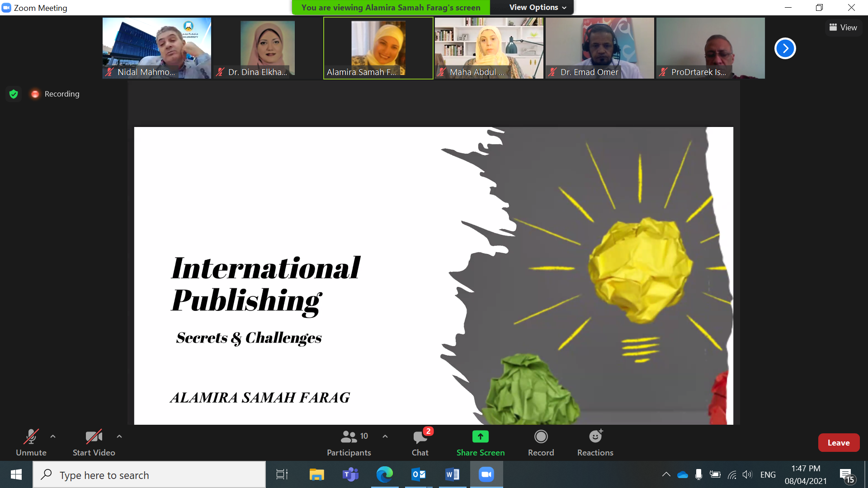
Task: Select Dr. Emad Omer's video thumbnail
Action: pyautogui.click(x=599, y=48)
